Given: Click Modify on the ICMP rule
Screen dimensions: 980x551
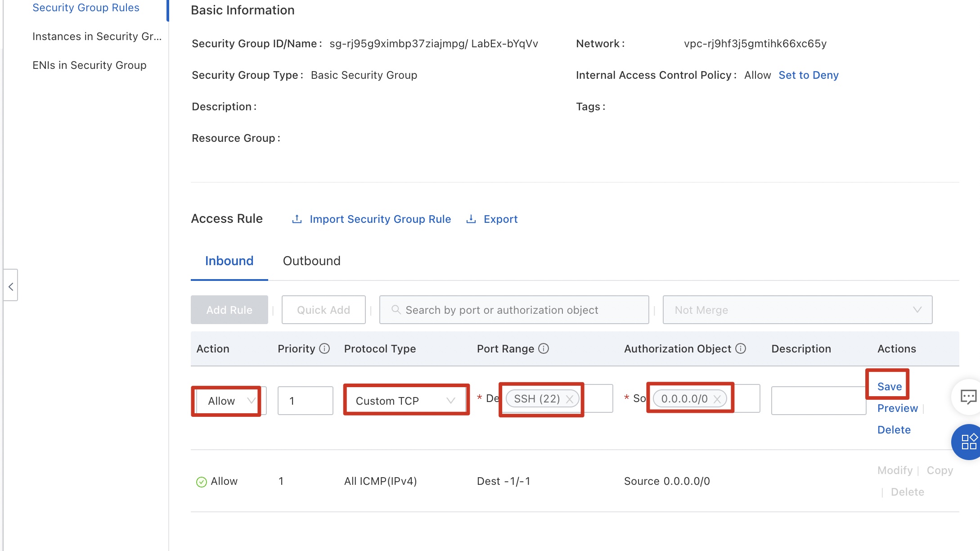Looking at the screenshot, I should tap(895, 470).
